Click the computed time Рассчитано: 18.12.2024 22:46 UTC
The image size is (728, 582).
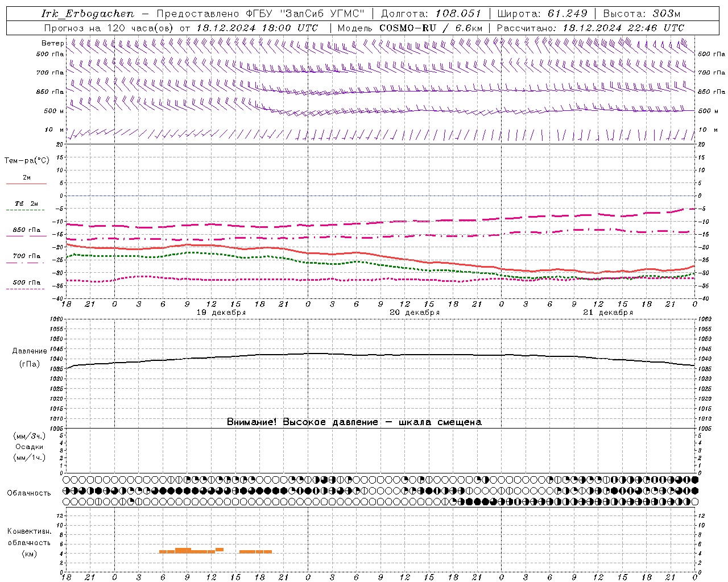click(590, 28)
